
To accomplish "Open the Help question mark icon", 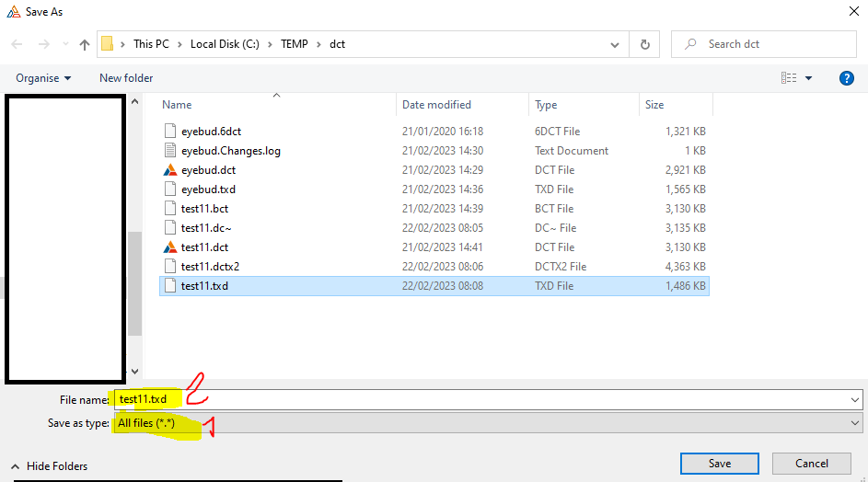I will pos(847,78).
